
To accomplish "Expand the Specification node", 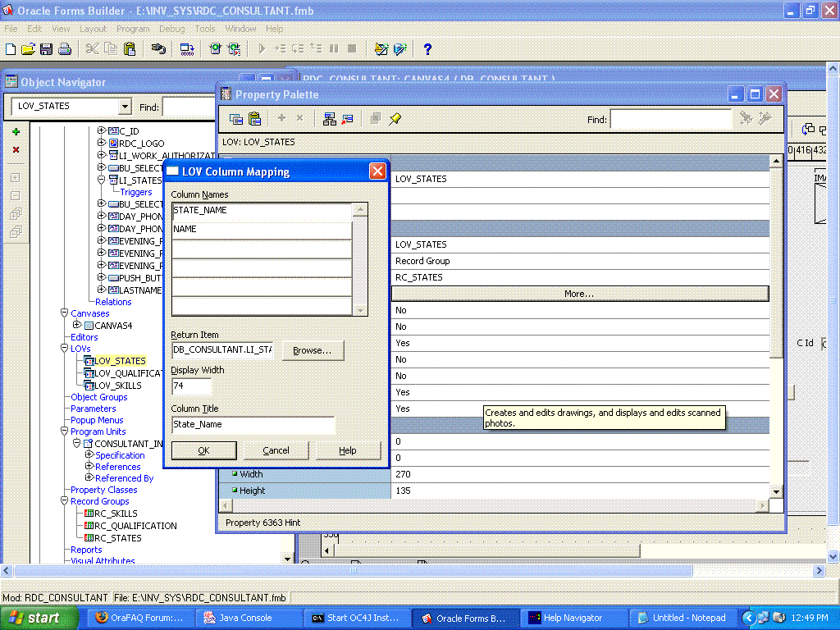I will click(89, 454).
